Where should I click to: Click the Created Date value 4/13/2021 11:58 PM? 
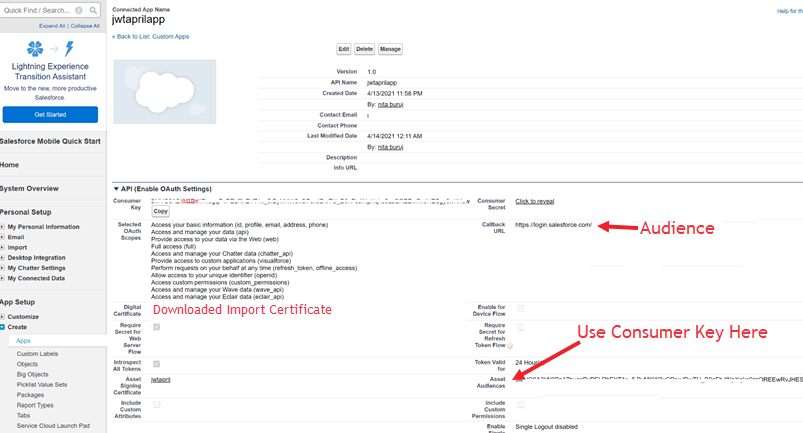pyautogui.click(x=395, y=94)
